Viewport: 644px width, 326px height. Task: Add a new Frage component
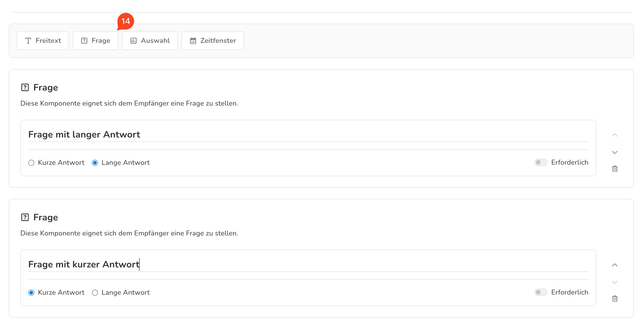pyautogui.click(x=95, y=41)
